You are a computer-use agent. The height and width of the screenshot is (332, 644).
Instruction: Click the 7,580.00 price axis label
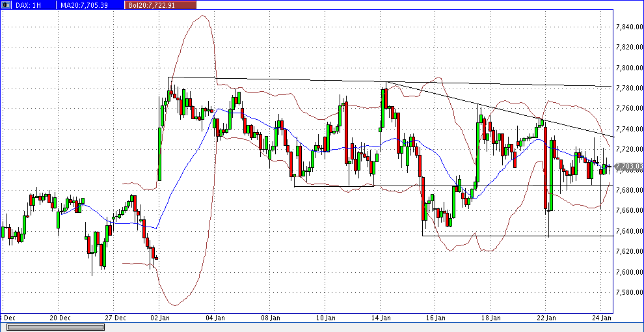(x=629, y=292)
